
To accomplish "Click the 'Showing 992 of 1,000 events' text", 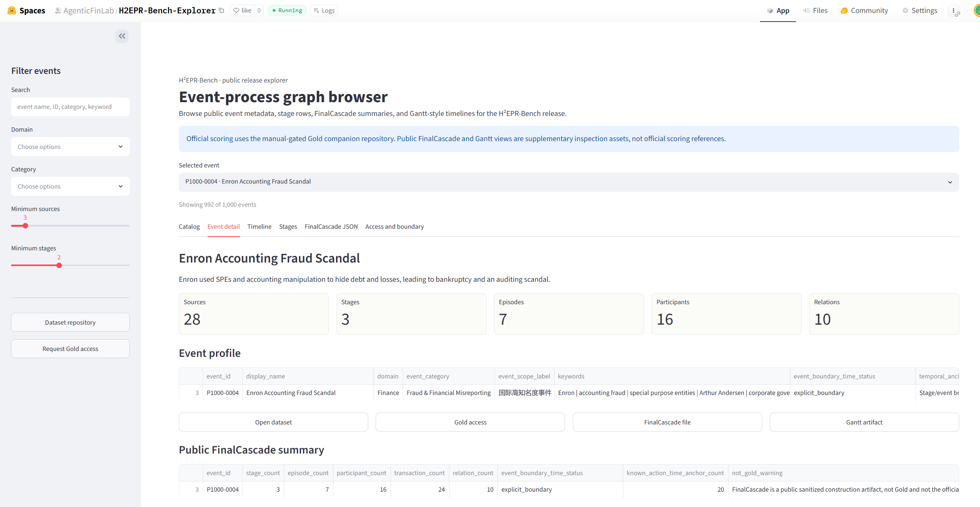I will (x=217, y=204).
